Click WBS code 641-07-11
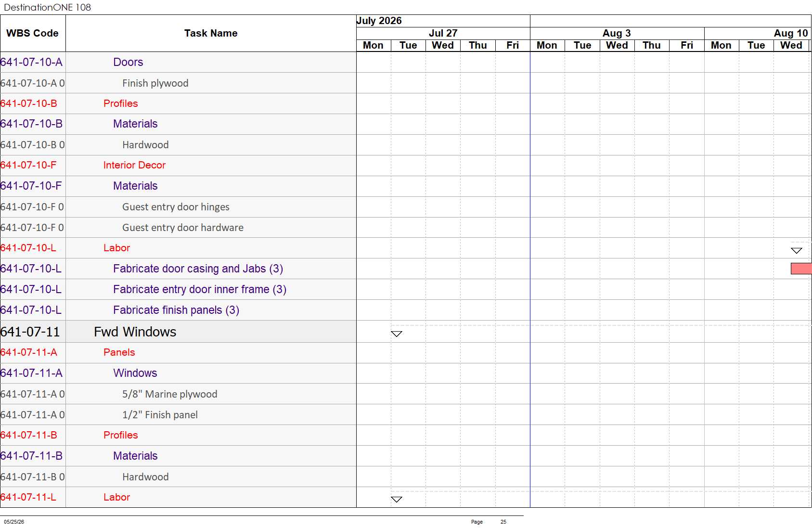Image resolution: width=812 pixels, height=528 pixels. tap(30, 332)
